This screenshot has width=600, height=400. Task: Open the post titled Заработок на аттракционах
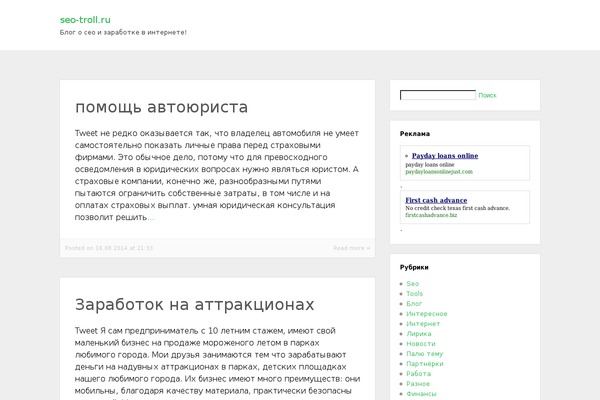(x=194, y=305)
